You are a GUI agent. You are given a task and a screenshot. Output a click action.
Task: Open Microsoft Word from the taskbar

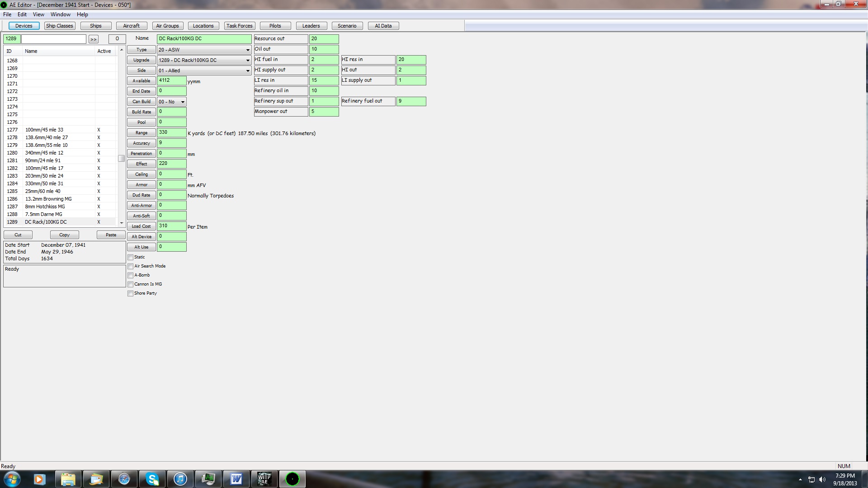[236, 479]
